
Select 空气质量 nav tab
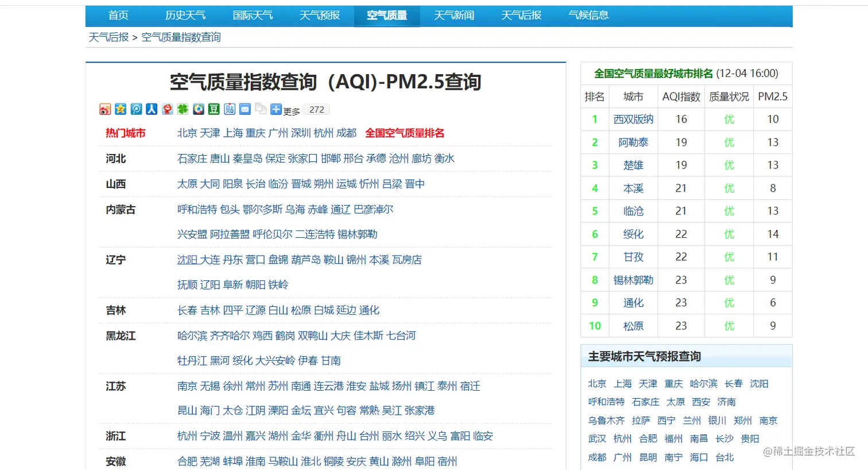[387, 16]
